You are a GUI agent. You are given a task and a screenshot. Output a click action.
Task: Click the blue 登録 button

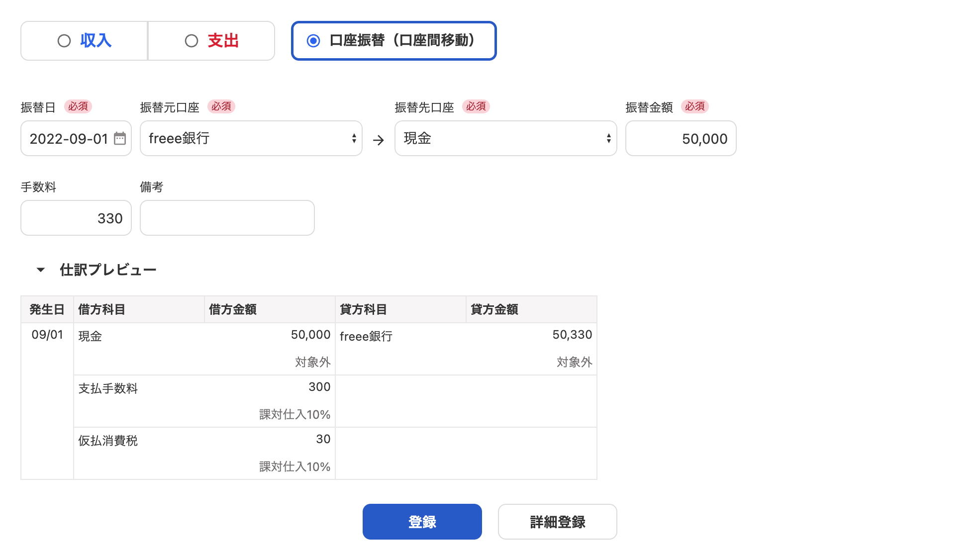(422, 522)
